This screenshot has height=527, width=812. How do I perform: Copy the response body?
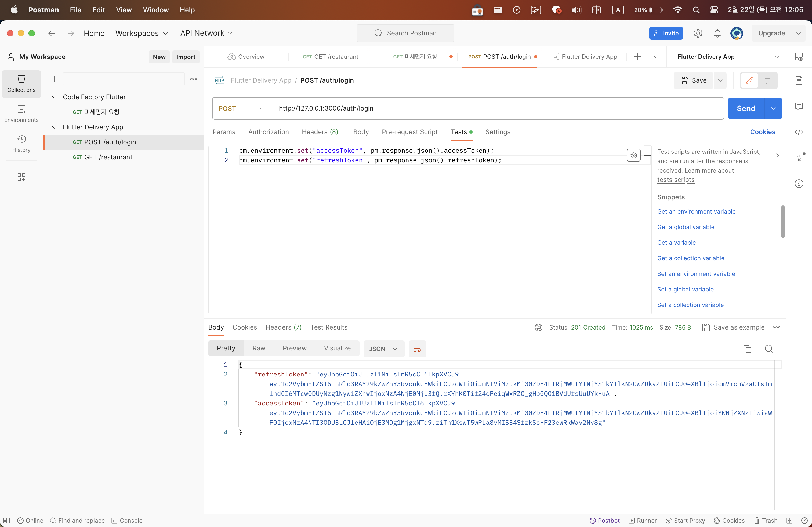pos(747,349)
